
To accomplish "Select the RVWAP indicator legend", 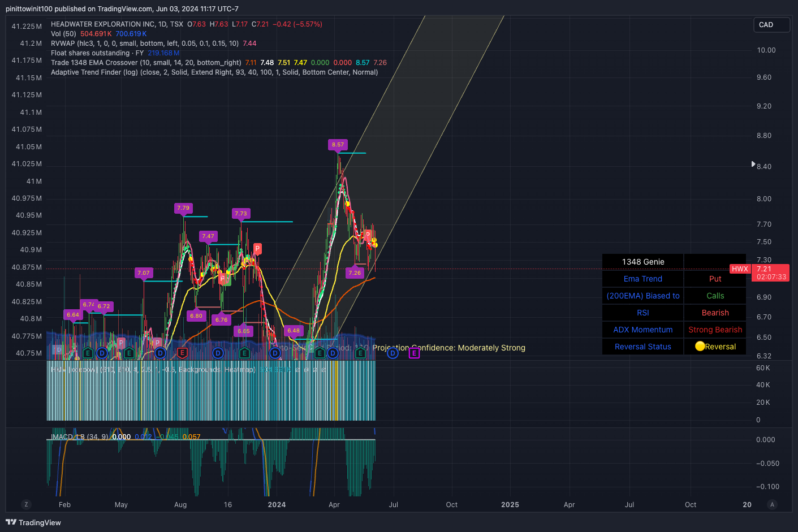I will (x=145, y=44).
